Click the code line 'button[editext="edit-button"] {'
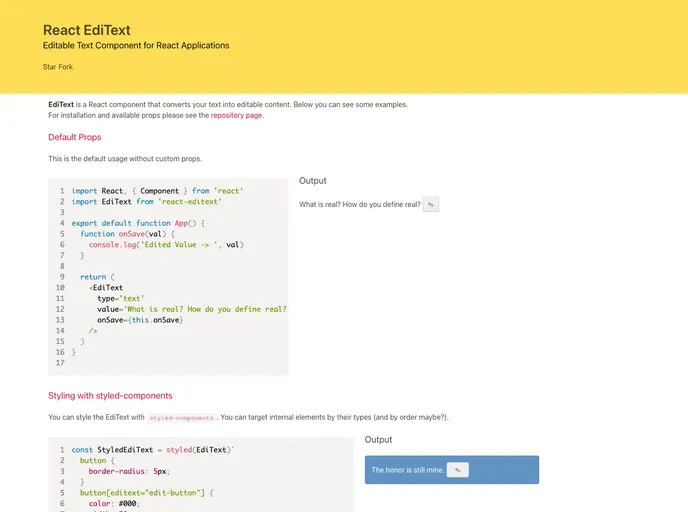The width and height of the screenshot is (688, 512). click(x=147, y=493)
